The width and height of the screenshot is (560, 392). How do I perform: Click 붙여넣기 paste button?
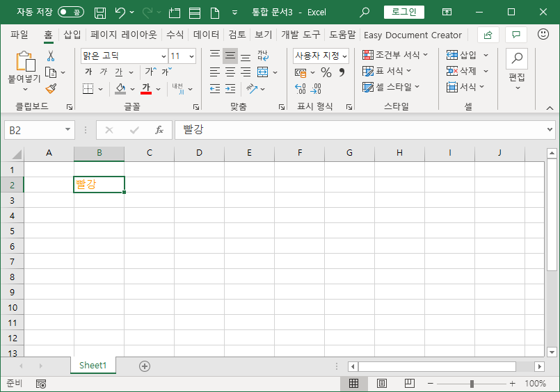click(24, 72)
